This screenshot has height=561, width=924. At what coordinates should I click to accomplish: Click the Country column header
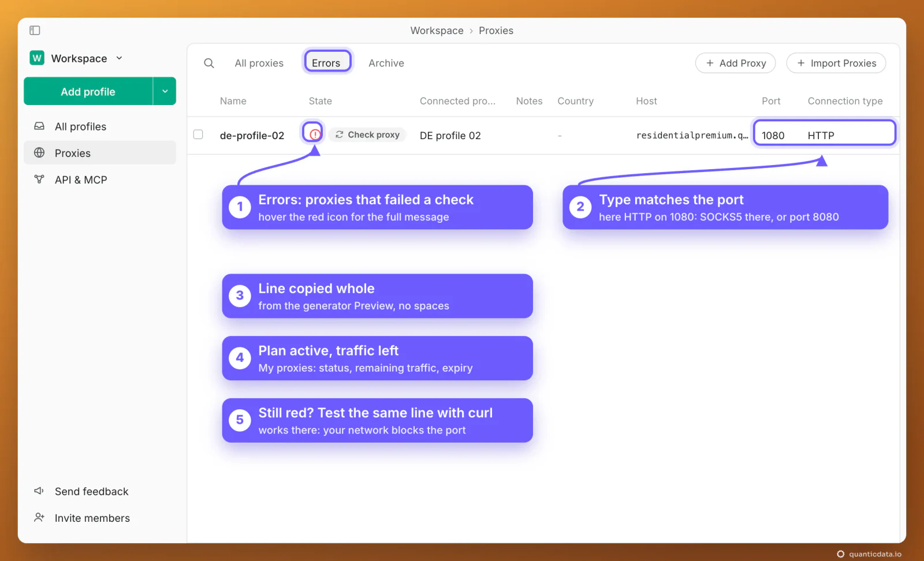(575, 101)
